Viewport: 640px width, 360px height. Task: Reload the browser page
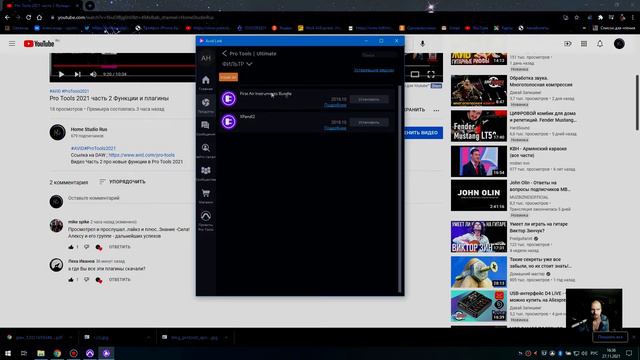(x=28, y=18)
